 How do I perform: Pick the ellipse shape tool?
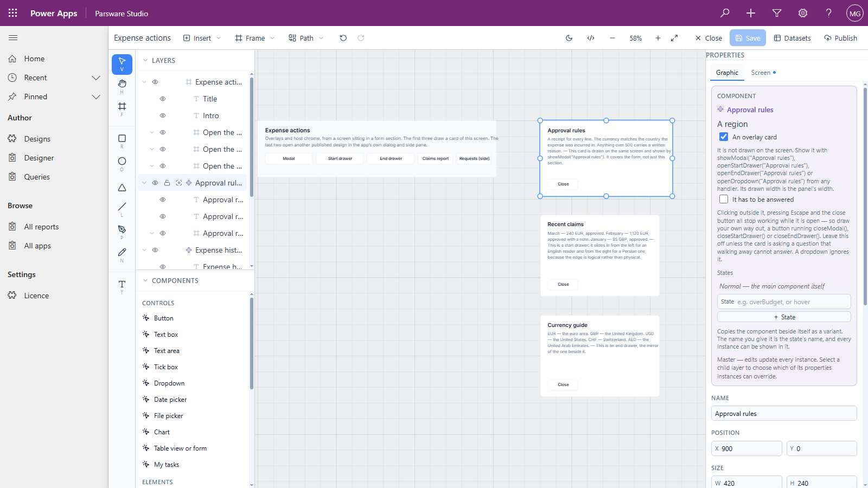[x=122, y=164]
